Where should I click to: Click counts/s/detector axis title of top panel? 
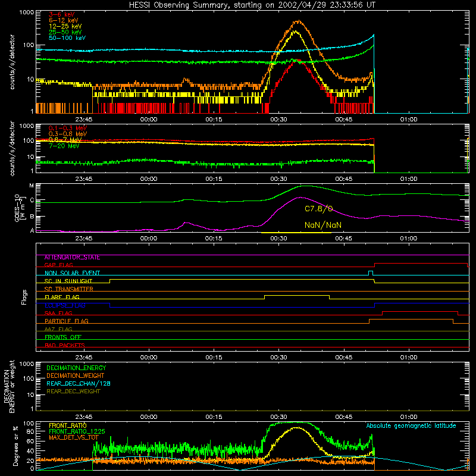(x=12, y=62)
